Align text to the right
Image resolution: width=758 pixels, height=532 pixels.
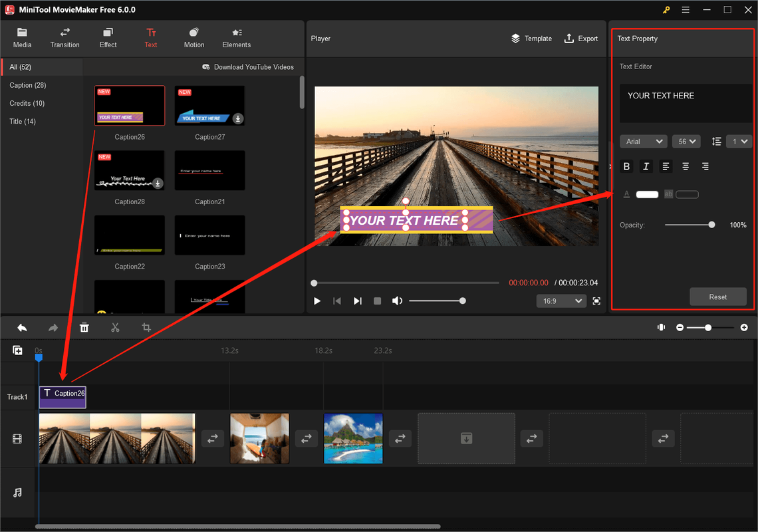coord(705,166)
